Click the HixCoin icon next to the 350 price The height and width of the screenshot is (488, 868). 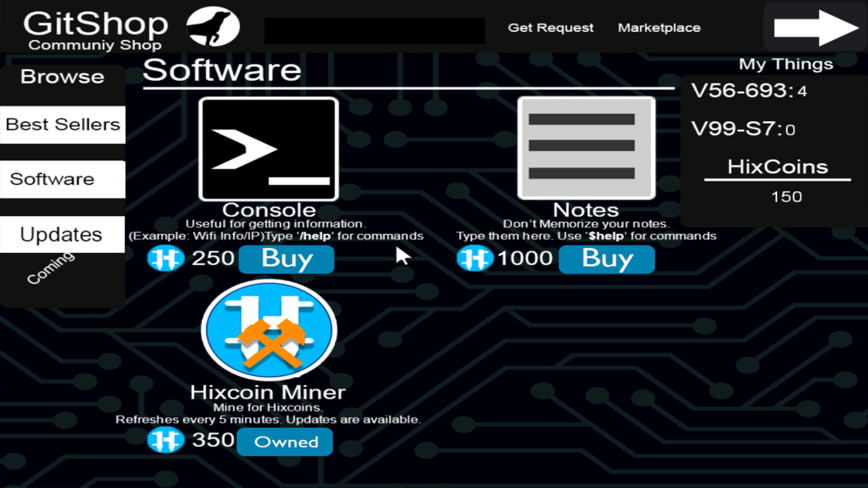(x=166, y=440)
